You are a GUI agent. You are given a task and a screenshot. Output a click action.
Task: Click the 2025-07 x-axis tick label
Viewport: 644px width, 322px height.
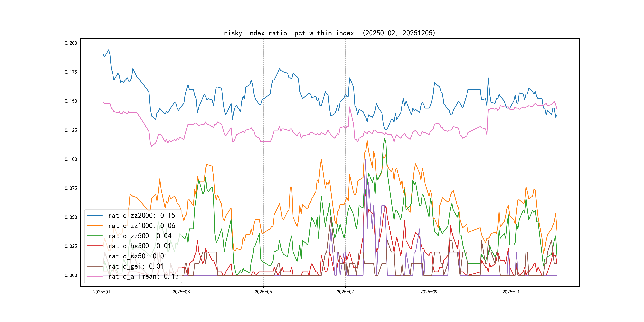(x=345, y=292)
